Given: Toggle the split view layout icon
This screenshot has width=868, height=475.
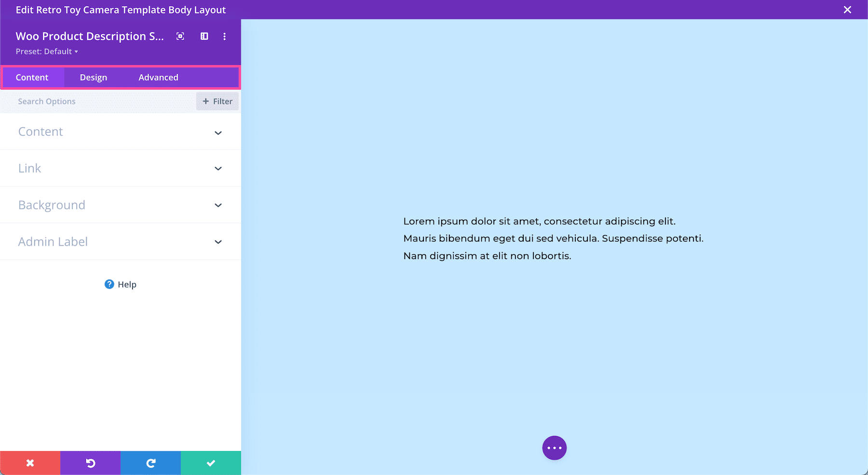Looking at the screenshot, I should coord(204,36).
